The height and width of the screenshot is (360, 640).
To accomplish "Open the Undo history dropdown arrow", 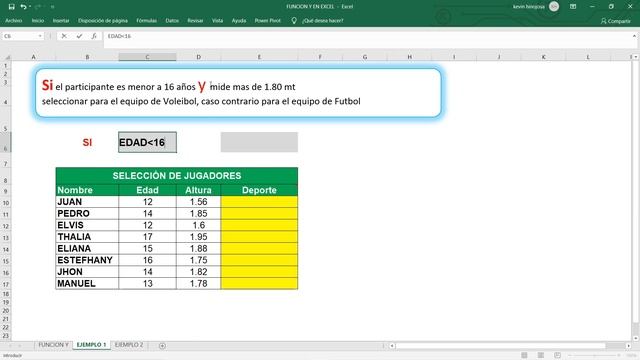I will (x=30, y=7).
